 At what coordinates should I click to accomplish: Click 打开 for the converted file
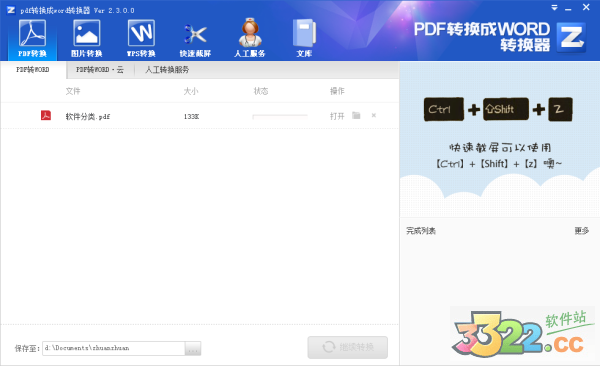pyautogui.click(x=337, y=116)
